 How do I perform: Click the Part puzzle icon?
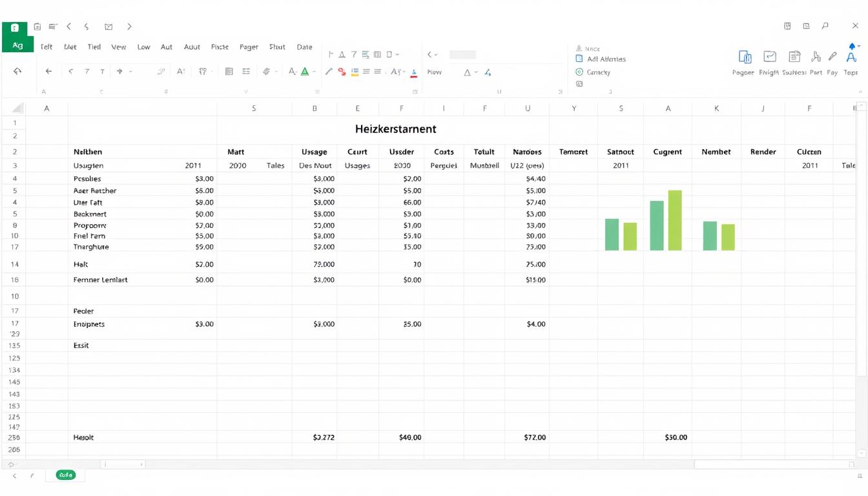tap(816, 57)
